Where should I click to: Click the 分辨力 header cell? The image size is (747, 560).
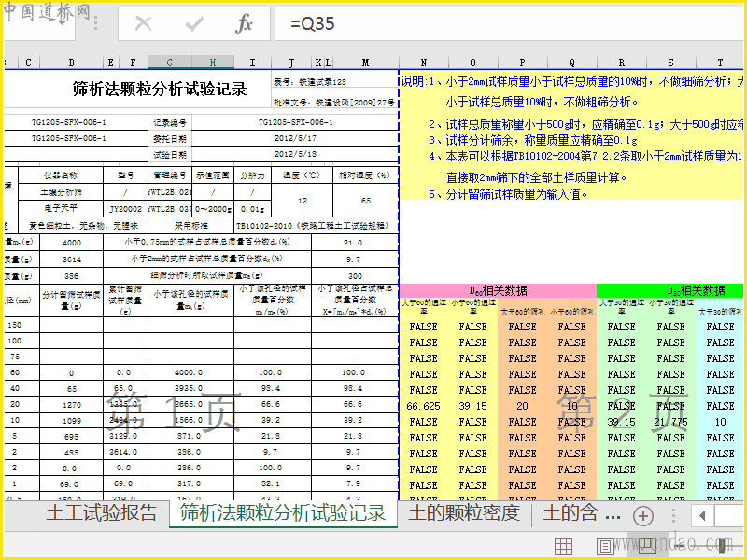(x=252, y=175)
